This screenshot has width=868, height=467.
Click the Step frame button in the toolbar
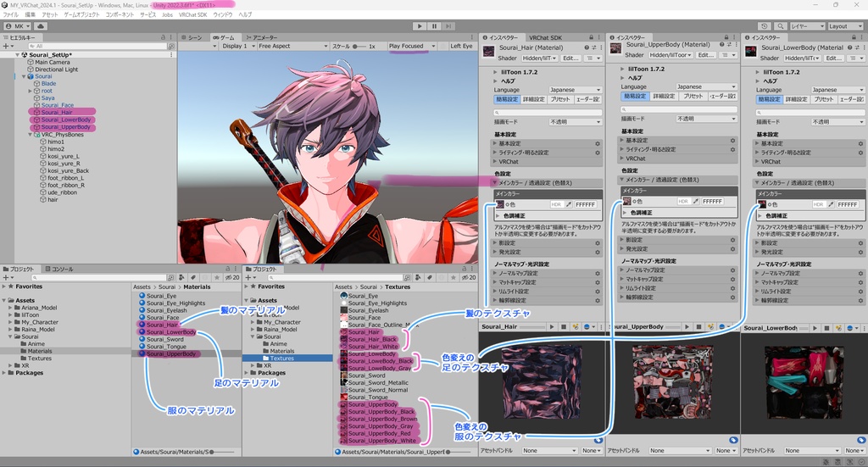(x=448, y=26)
